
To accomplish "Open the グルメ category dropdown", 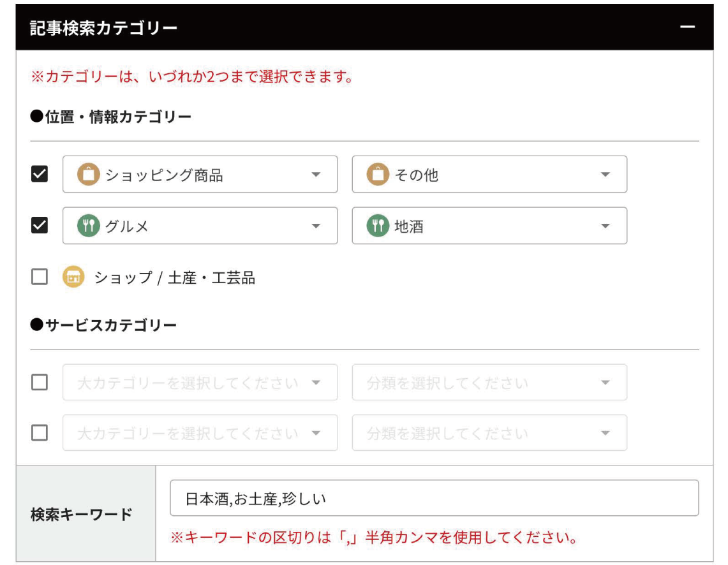I will [x=200, y=226].
